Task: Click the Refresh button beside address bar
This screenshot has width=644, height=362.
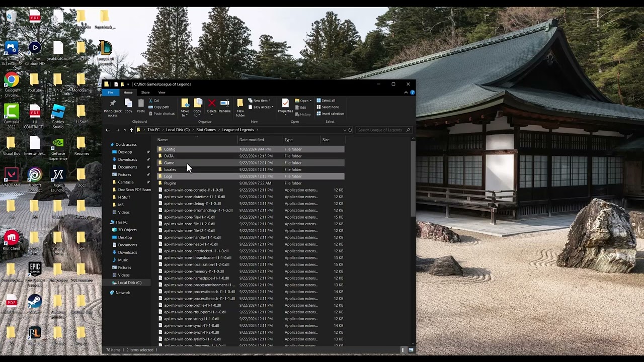Action: (350, 130)
